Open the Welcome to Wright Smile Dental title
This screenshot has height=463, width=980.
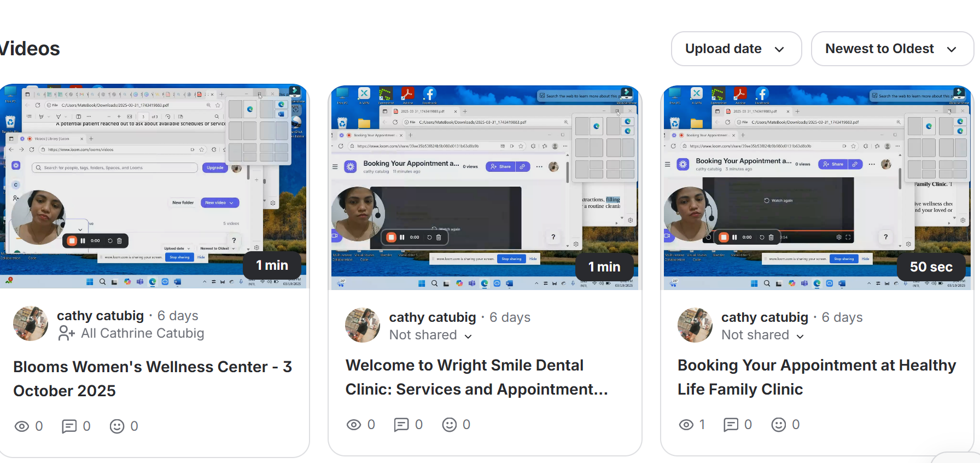[476, 377]
